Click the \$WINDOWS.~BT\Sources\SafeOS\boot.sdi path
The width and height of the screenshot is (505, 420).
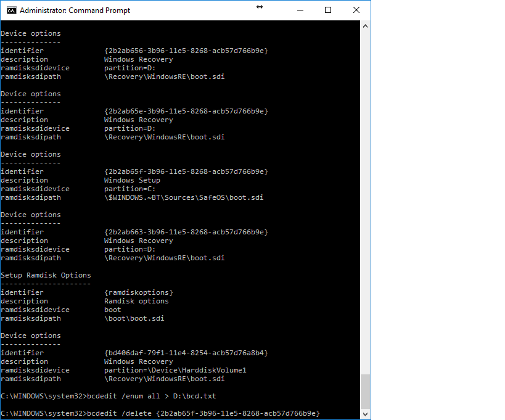pos(184,197)
